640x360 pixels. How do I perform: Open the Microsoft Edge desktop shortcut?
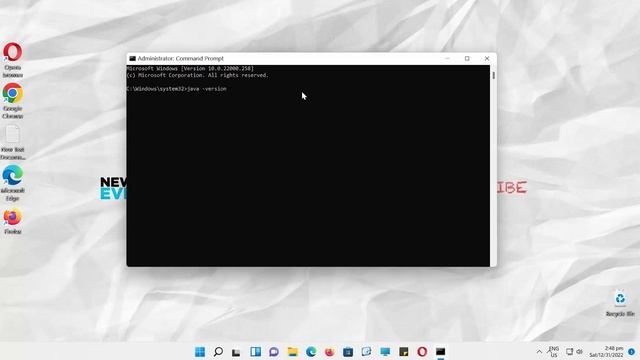coord(13,183)
